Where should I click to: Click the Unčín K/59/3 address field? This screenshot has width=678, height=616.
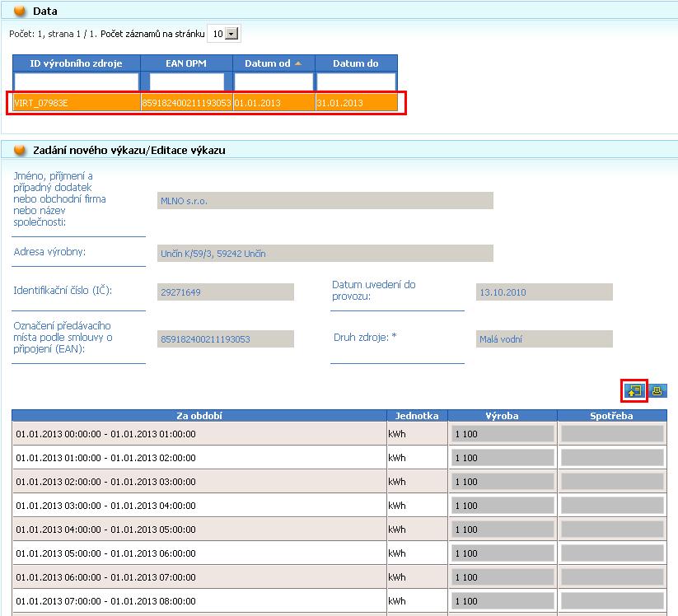(325, 254)
